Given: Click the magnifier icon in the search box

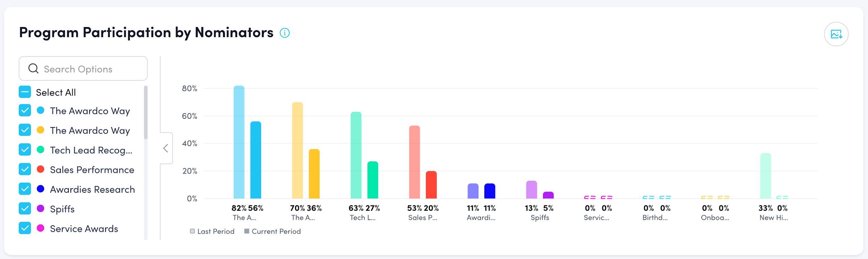Looking at the screenshot, I should pyautogui.click(x=33, y=68).
